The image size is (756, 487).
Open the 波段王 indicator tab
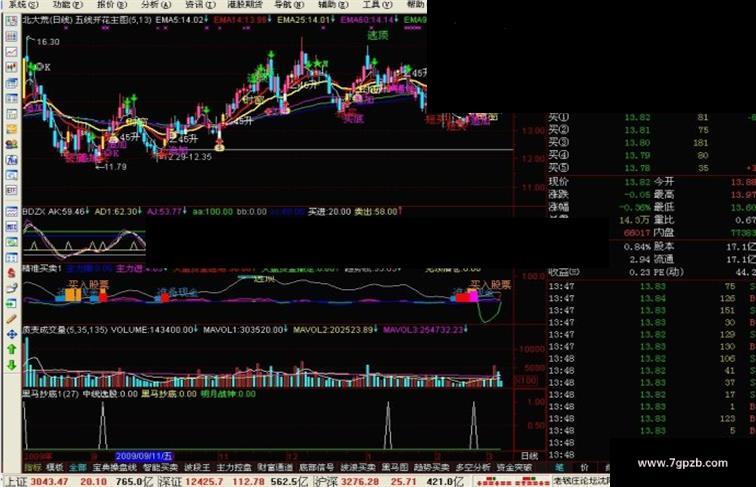pyautogui.click(x=197, y=467)
